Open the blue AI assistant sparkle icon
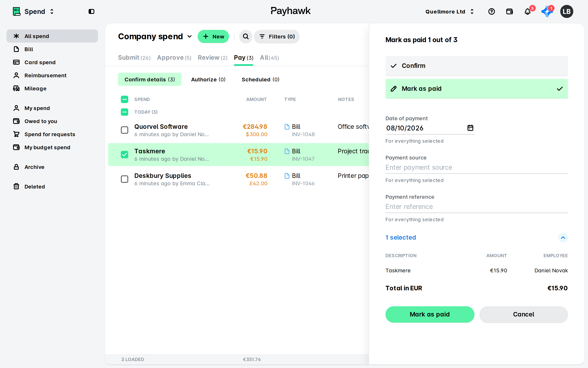The height and width of the screenshot is (368, 588). click(x=547, y=11)
